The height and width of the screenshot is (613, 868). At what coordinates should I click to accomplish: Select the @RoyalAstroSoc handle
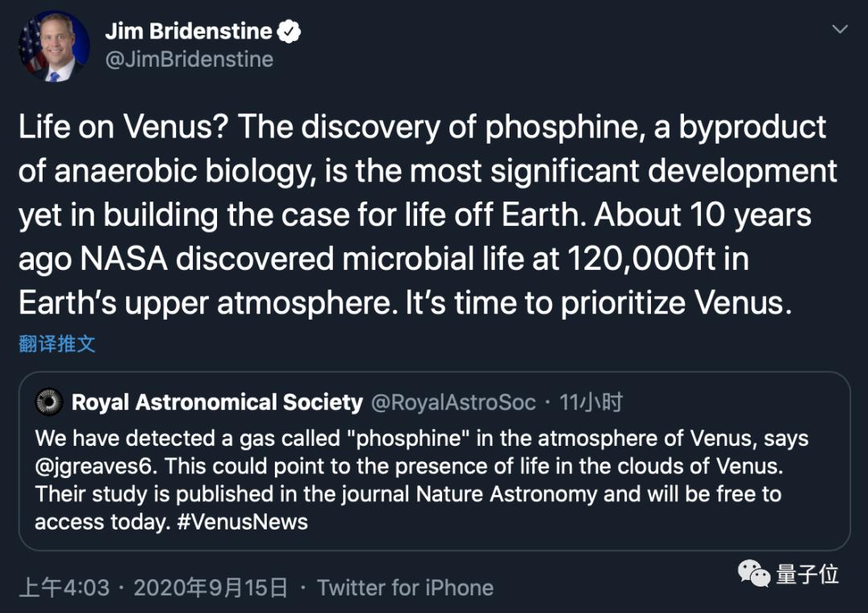(452, 402)
